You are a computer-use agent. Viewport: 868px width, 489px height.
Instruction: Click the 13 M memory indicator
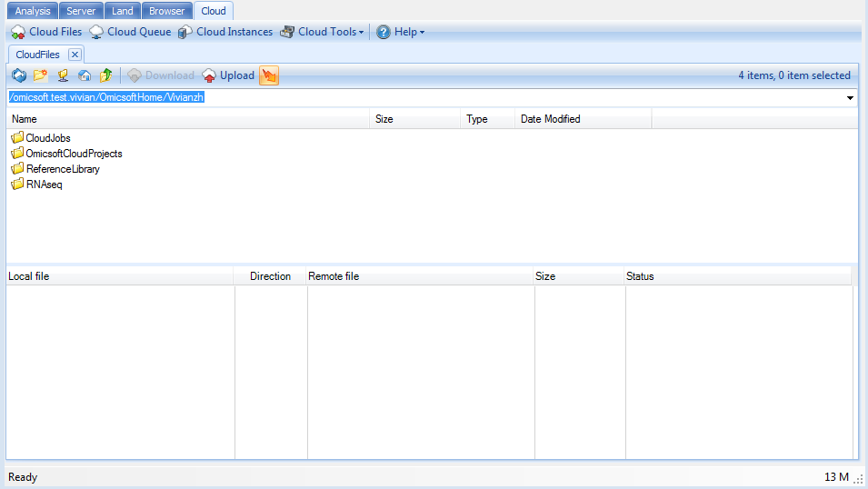click(x=836, y=477)
